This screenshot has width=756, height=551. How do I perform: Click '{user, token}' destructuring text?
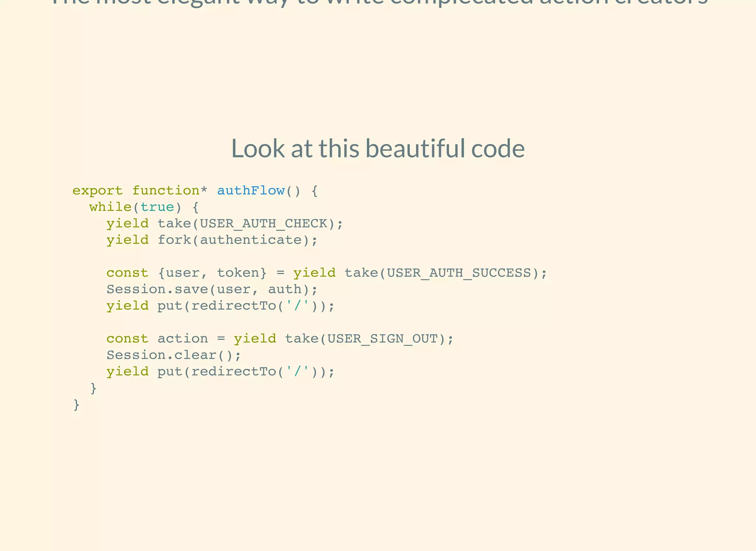pos(212,273)
